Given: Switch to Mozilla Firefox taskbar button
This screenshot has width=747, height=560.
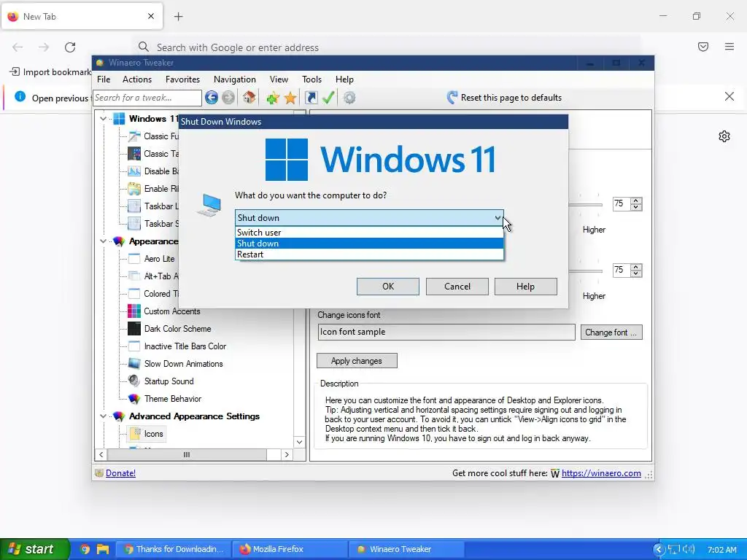Looking at the screenshot, I should click(x=289, y=549).
